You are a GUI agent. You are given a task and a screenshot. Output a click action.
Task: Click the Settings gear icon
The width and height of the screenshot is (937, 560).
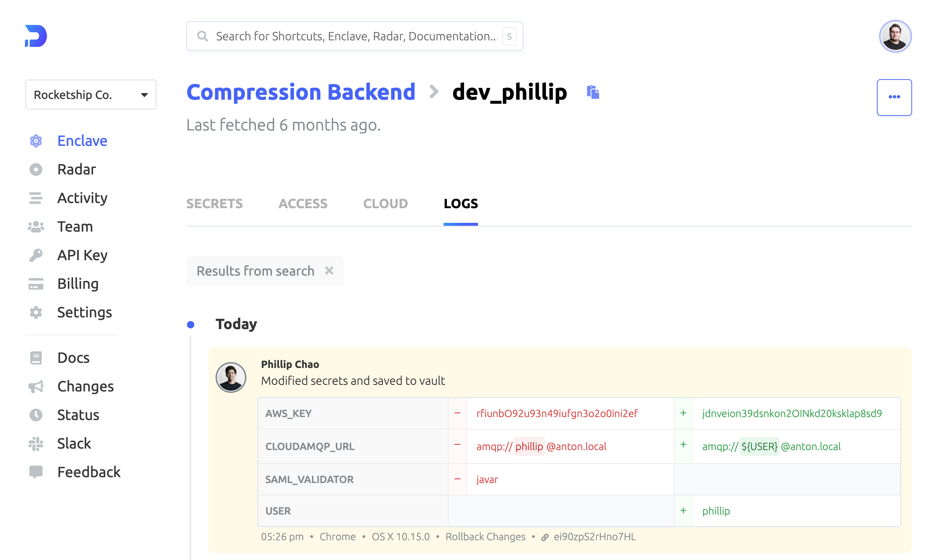(x=36, y=313)
